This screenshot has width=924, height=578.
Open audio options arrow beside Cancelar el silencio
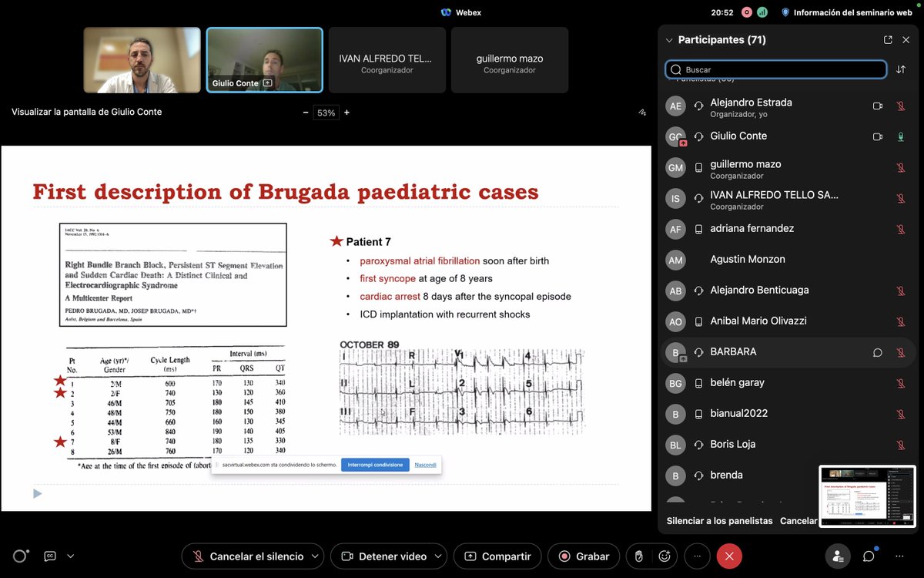(315, 556)
